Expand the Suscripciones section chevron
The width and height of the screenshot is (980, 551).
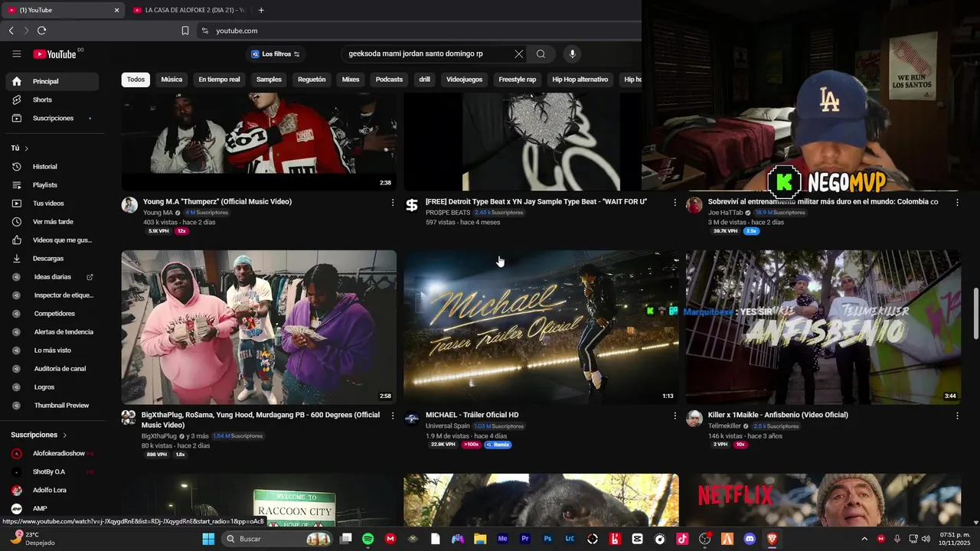pos(64,435)
